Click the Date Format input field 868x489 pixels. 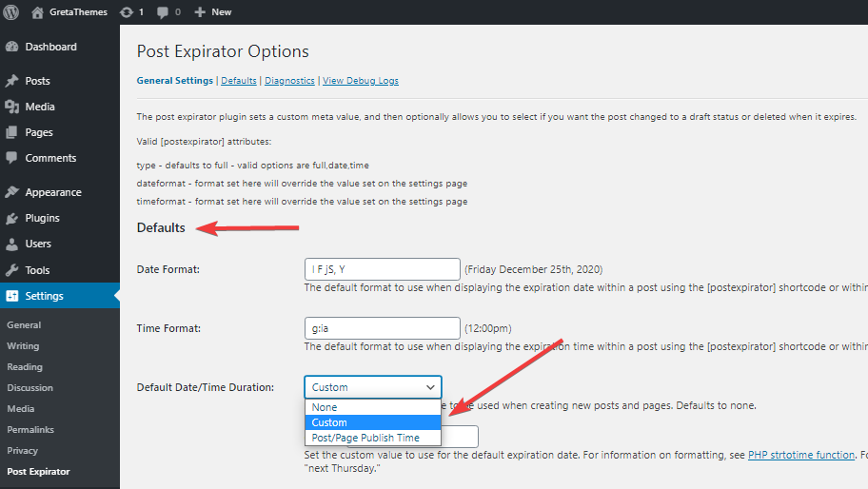click(382, 269)
